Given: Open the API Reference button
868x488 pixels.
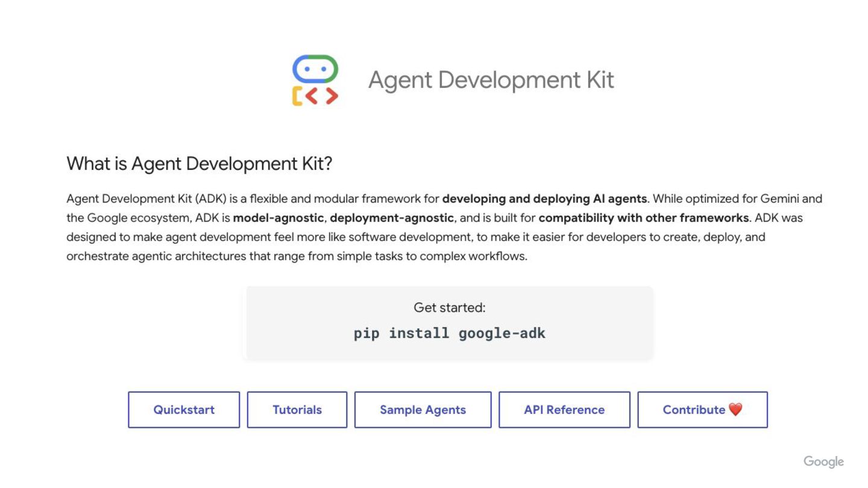Looking at the screenshot, I should coord(564,410).
